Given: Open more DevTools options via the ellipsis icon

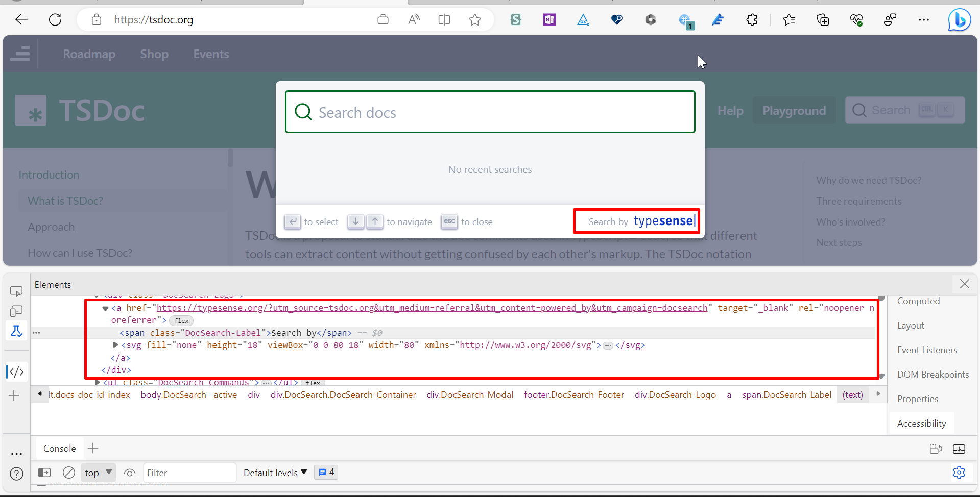Looking at the screenshot, I should coord(16,454).
